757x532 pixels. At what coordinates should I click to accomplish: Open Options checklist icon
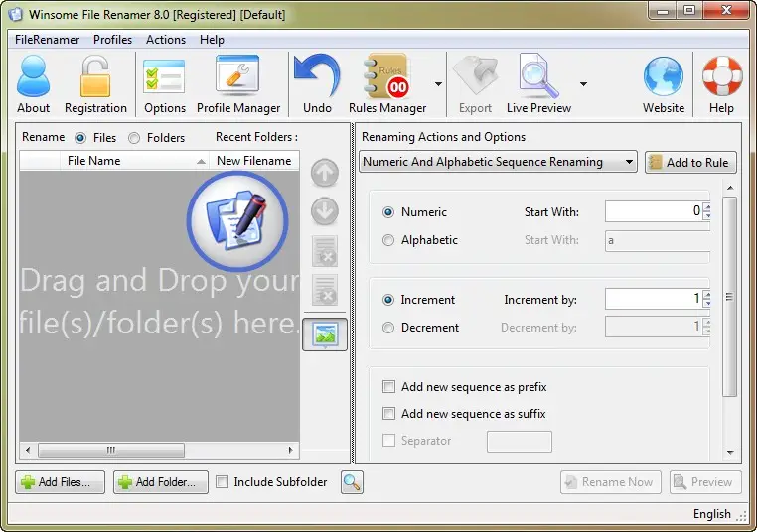point(164,75)
